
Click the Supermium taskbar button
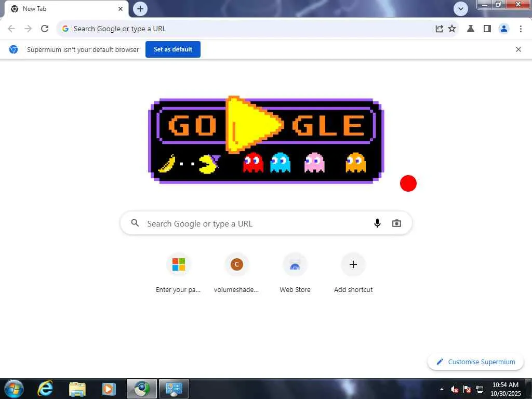(x=142, y=389)
